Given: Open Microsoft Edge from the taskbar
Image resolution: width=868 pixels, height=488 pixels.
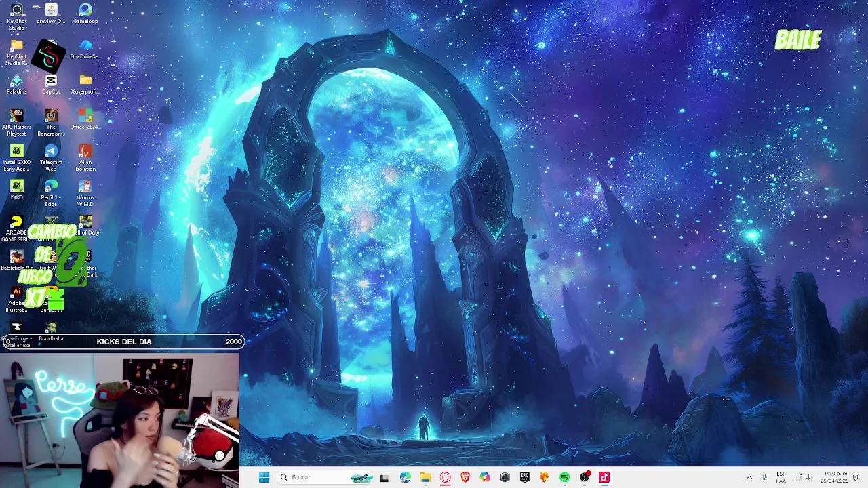Looking at the screenshot, I should tap(405, 477).
